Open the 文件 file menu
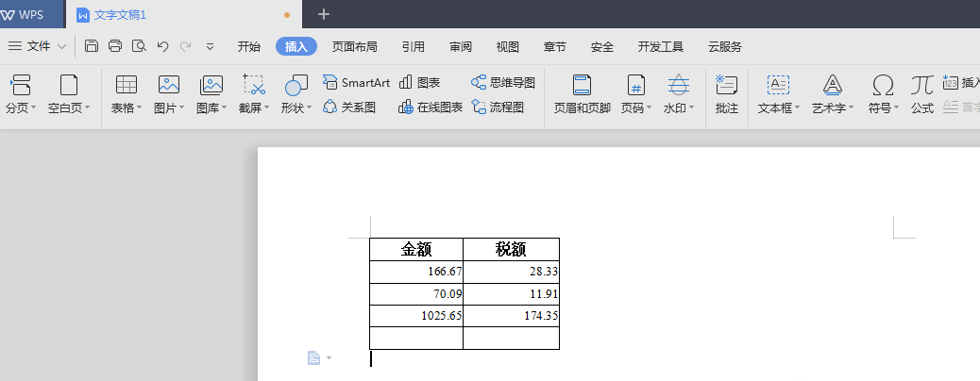Image resolution: width=980 pixels, height=381 pixels. point(38,46)
